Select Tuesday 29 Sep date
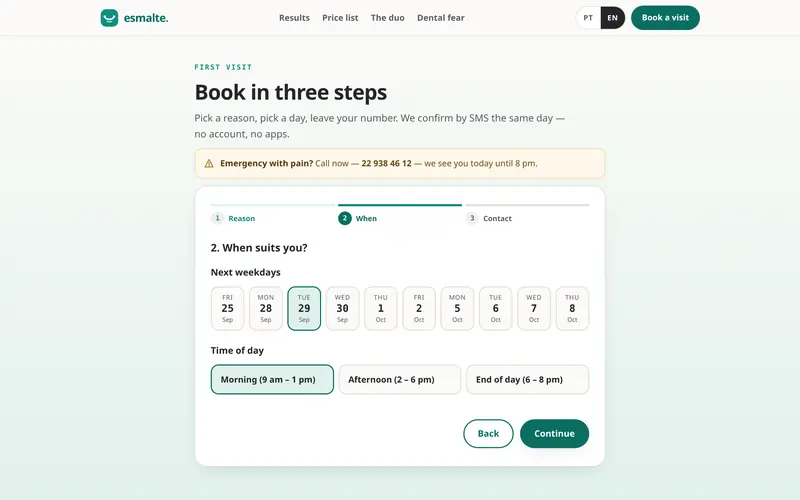 tap(304, 309)
